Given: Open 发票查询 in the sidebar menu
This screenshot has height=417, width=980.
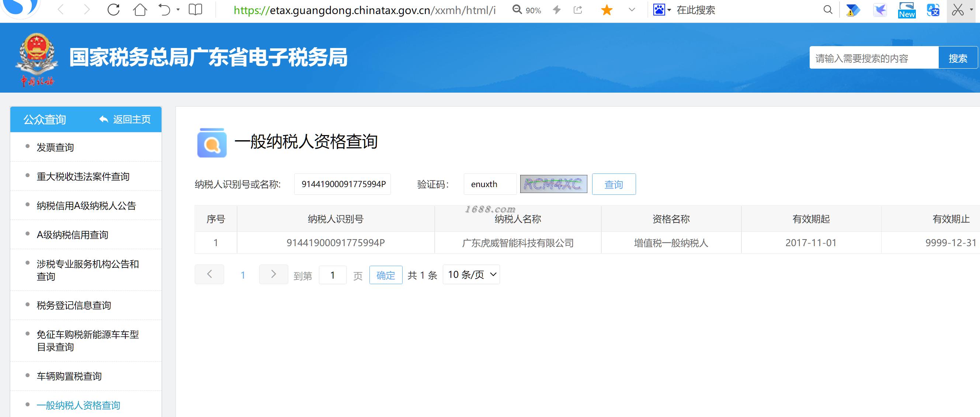Looking at the screenshot, I should pyautogui.click(x=55, y=147).
